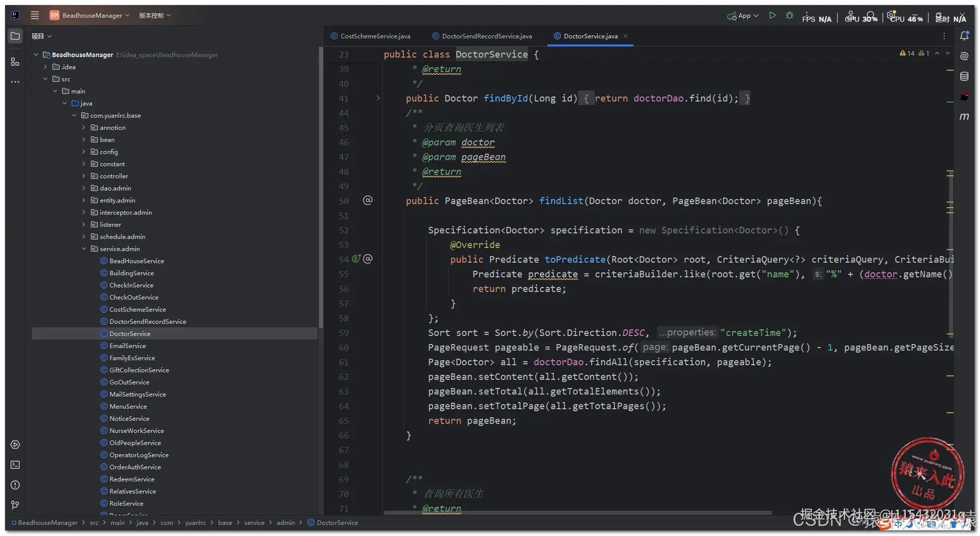Image resolution: width=980 pixels, height=536 pixels.
Task: Open the Maven tool window
Action: click(964, 117)
